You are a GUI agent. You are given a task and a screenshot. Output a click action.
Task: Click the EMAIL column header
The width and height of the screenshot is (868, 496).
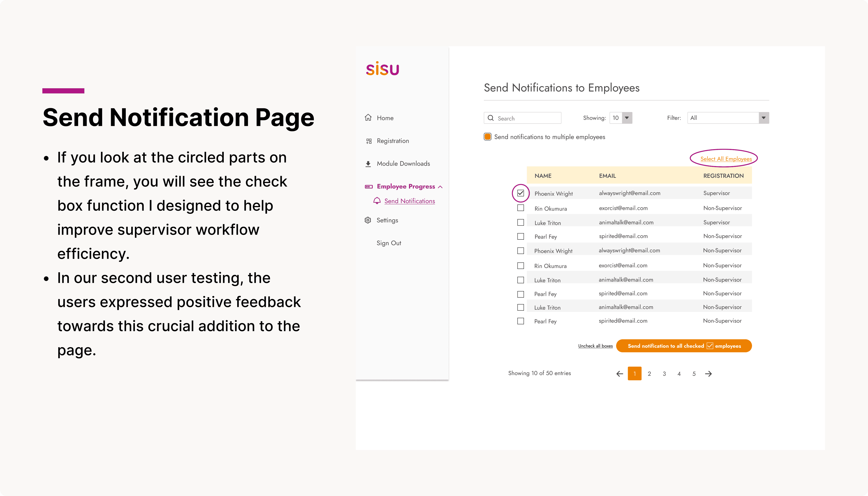point(607,176)
